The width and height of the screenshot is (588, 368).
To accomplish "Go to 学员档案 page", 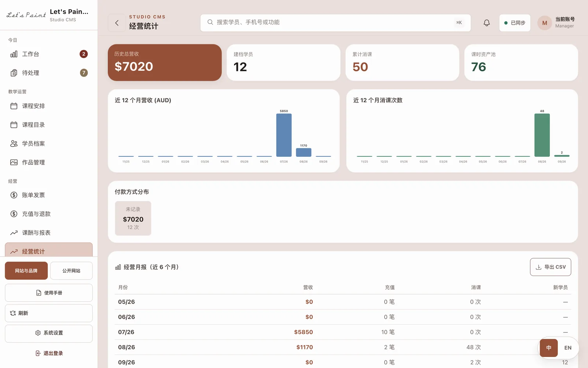I will coord(49,144).
